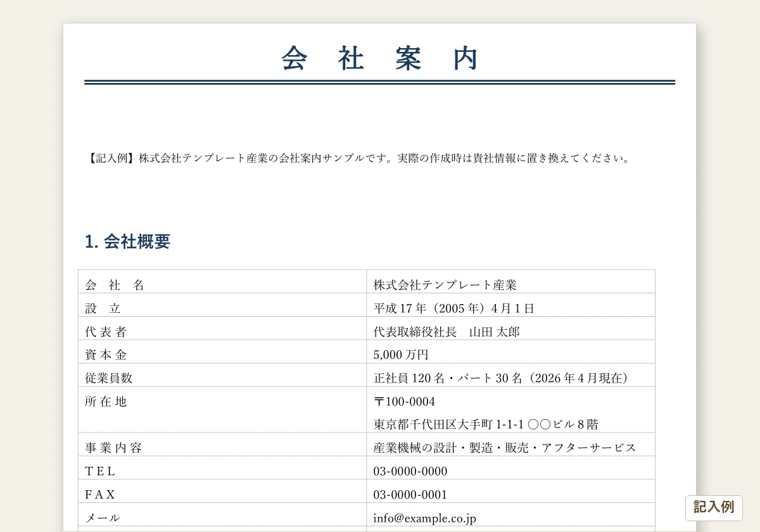This screenshot has height=532, width=760.
Task: Click the 所在地 label cell
Action: pos(222,410)
